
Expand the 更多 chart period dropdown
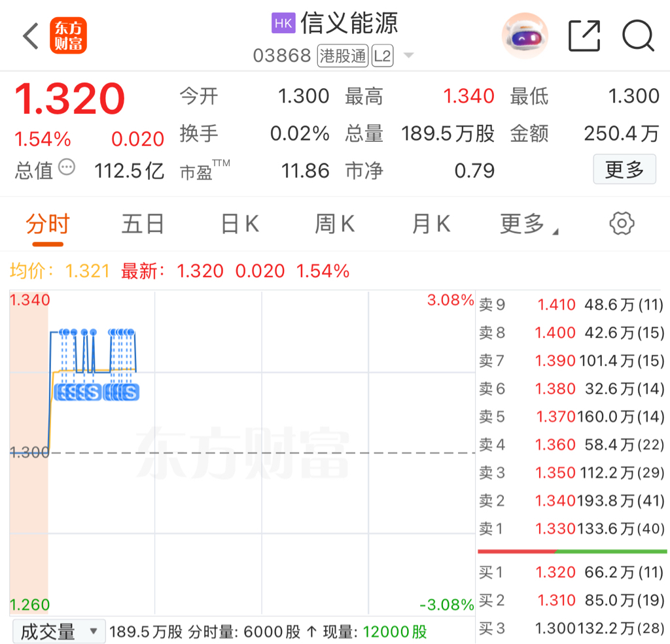click(x=529, y=224)
